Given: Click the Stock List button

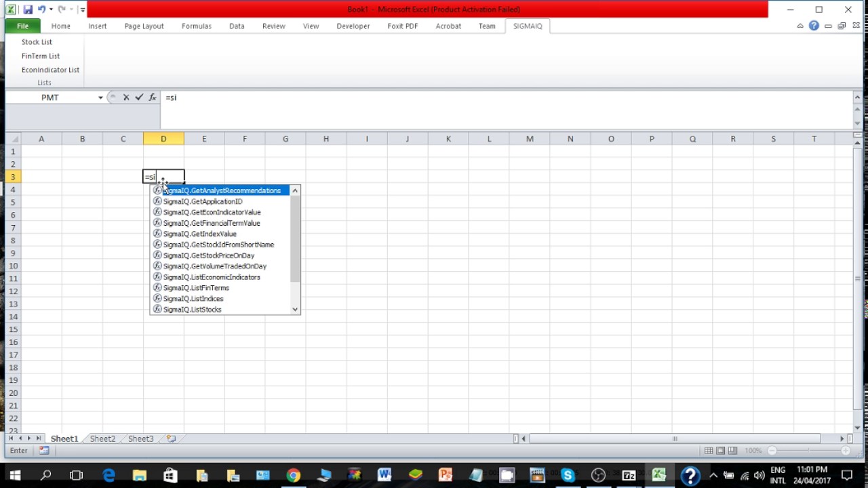Looking at the screenshot, I should (37, 42).
